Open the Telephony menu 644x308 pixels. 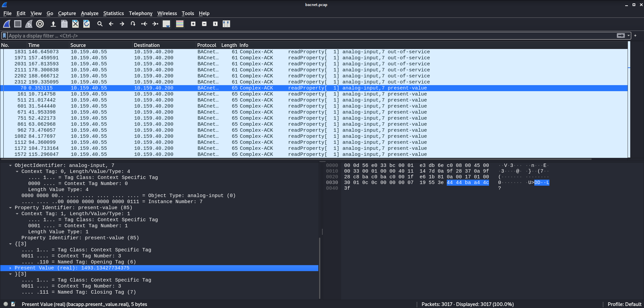tap(141, 13)
